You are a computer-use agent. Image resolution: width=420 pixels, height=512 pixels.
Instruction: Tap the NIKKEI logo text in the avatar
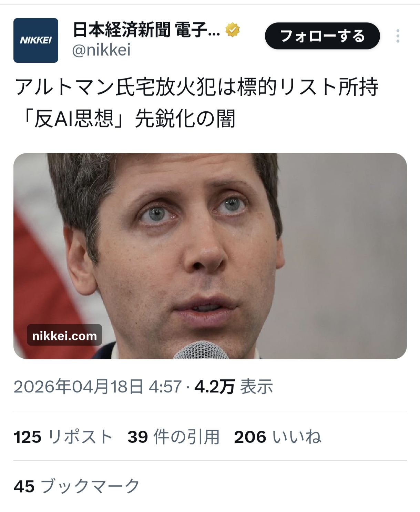click(36, 40)
